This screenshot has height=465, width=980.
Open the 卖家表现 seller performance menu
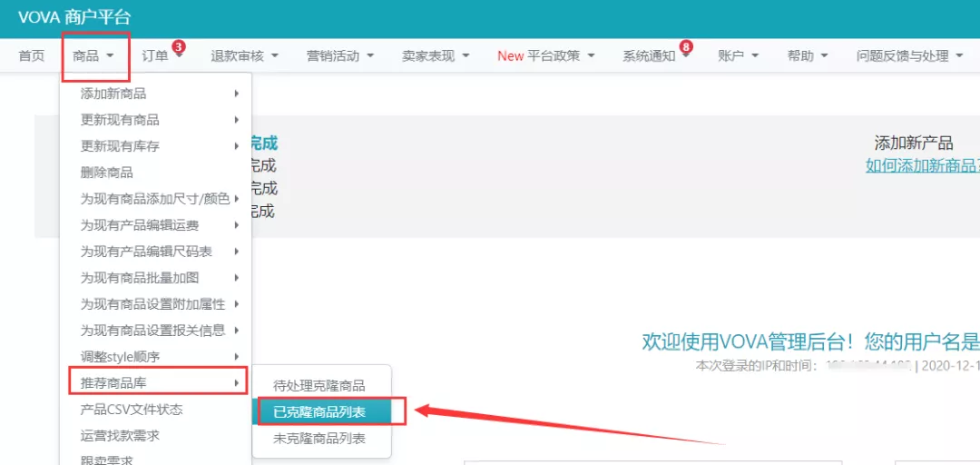click(436, 55)
